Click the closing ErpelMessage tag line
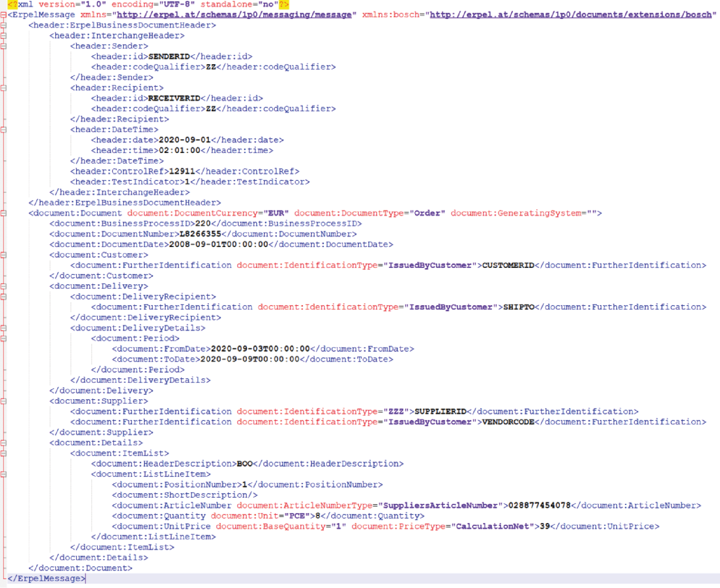 [46, 579]
